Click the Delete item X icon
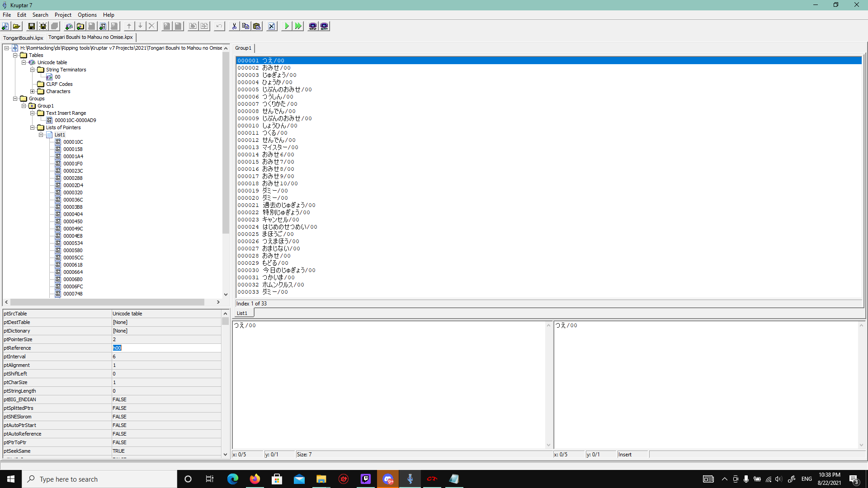The height and width of the screenshot is (488, 868). pos(152,26)
